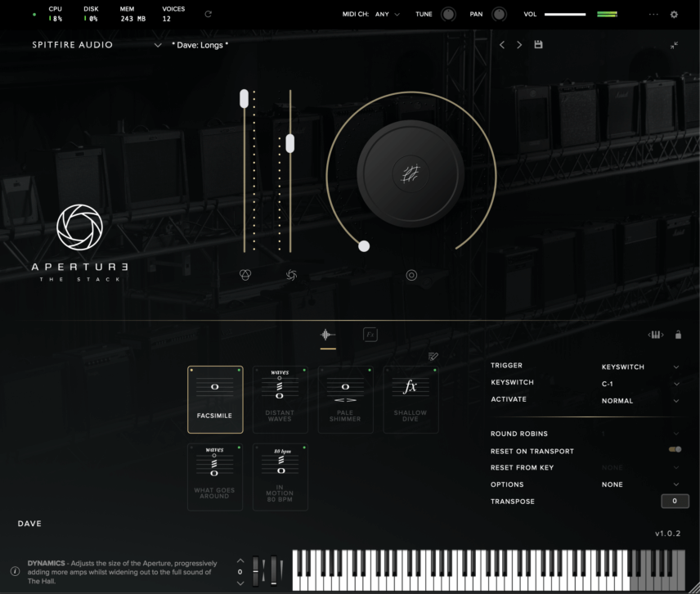The height and width of the screenshot is (594, 700).
Task: Click the second vertical slider handle
Action: click(x=290, y=143)
